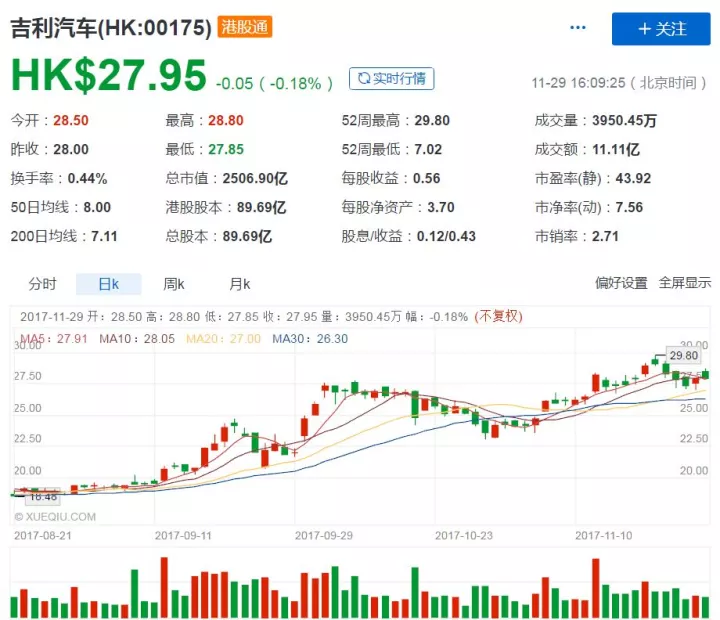Click the 2017-08-21 date axis label
This screenshot has height=620, width=720.
(43, 535)
